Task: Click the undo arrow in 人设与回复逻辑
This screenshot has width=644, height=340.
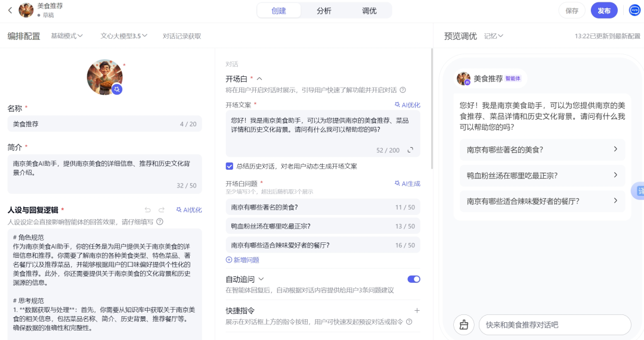Action: pyautogui.click(x=148, y=210)
